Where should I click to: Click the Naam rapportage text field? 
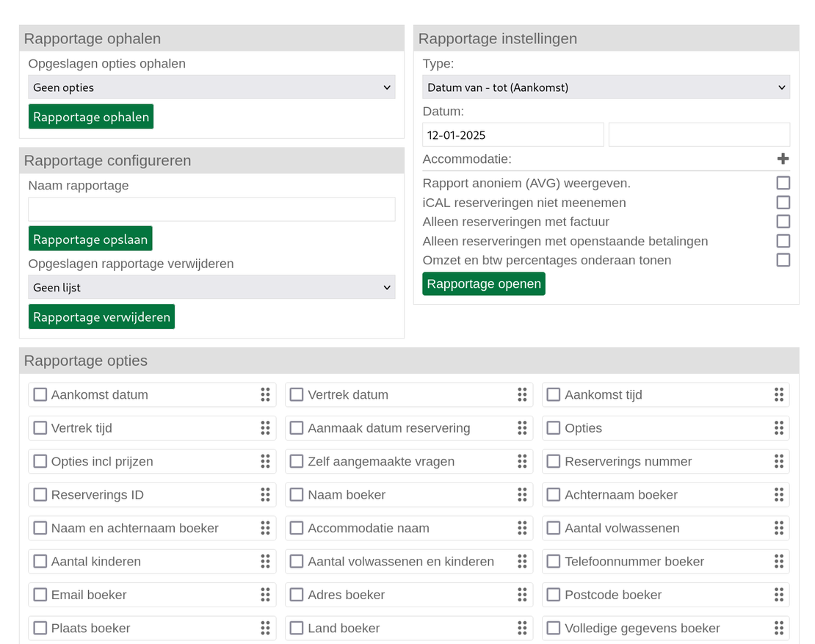[x=211, y=209]
